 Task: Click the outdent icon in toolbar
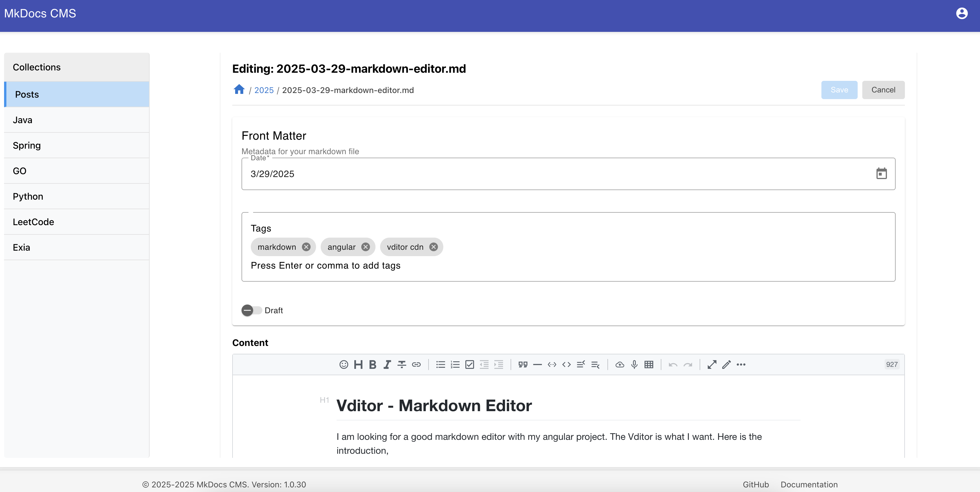click(484, 365)
